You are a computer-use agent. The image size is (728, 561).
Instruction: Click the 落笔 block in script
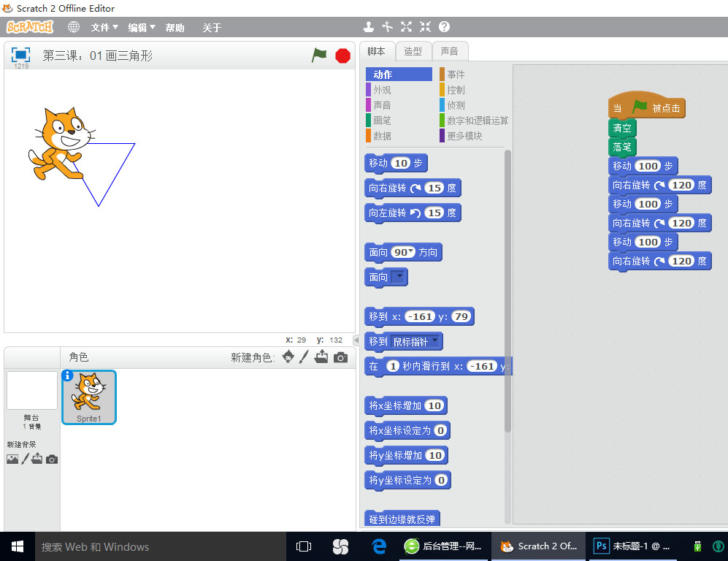tap(622, 147)
